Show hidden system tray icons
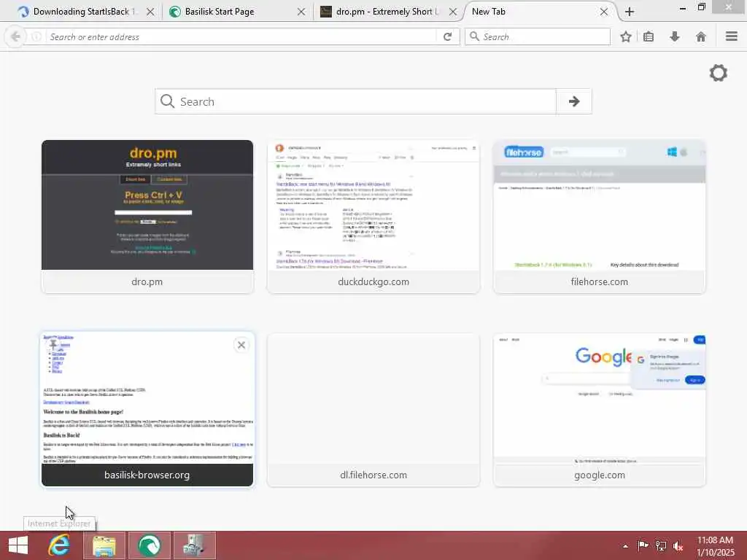This screenshot has height=560, width=747. [x=625, y=545]
